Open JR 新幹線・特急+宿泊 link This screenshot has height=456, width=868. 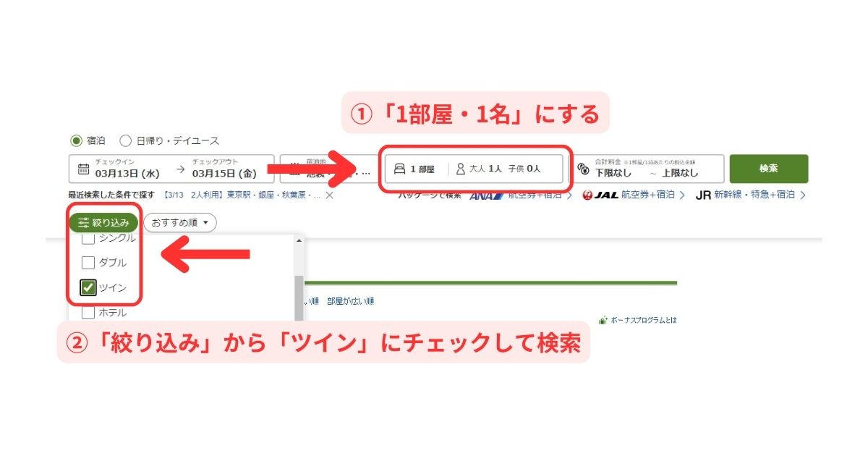(x=751, y=195)
